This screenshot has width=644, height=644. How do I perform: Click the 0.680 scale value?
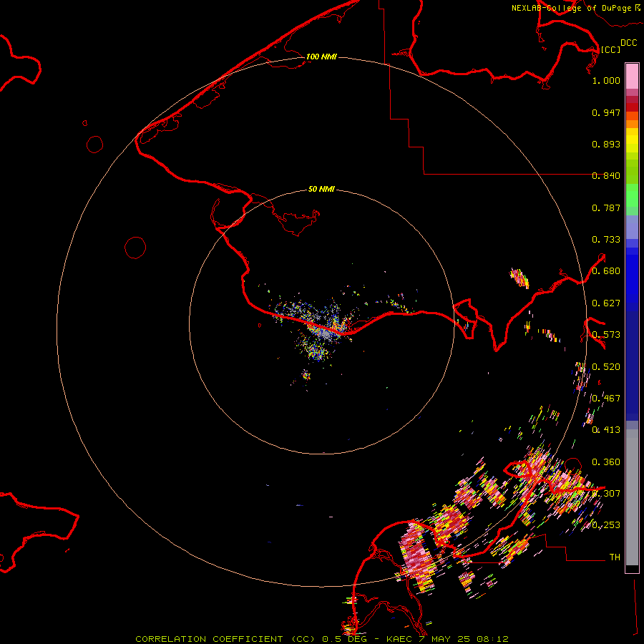(606, 271)
